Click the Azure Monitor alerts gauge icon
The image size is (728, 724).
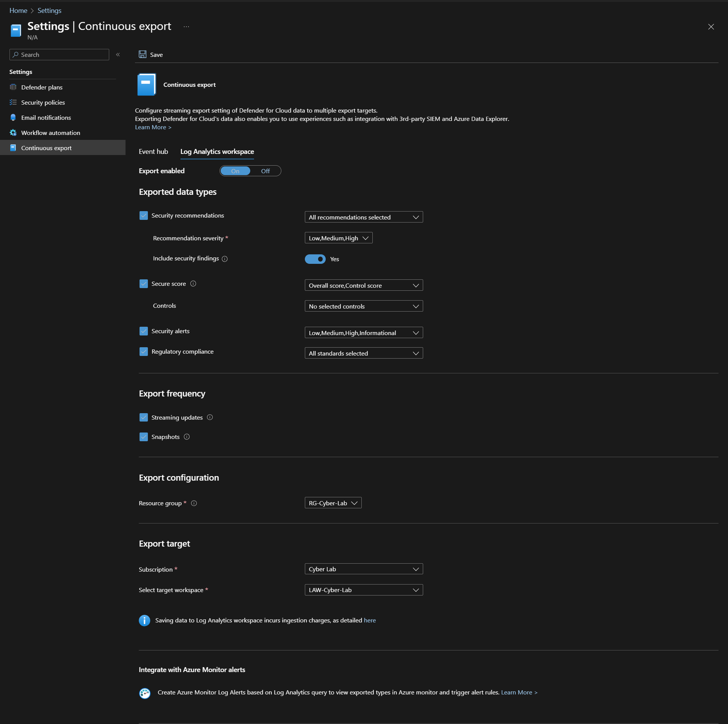145,693
